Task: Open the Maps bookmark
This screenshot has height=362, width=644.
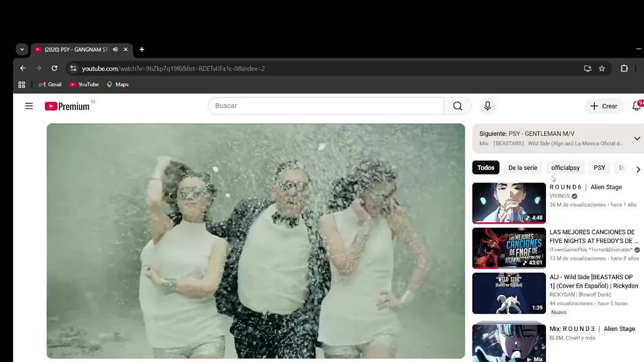Action: coord(118,84)
